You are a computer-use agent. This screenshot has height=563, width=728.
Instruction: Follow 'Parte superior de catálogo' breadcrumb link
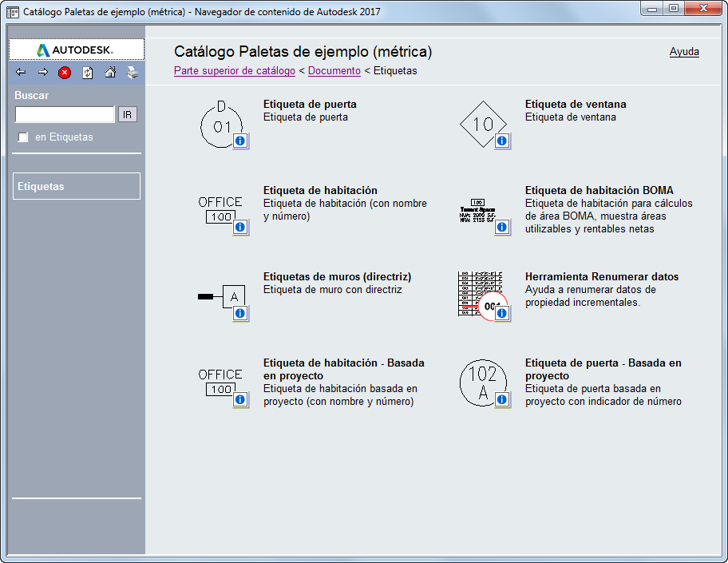click(x=235, y=70)
